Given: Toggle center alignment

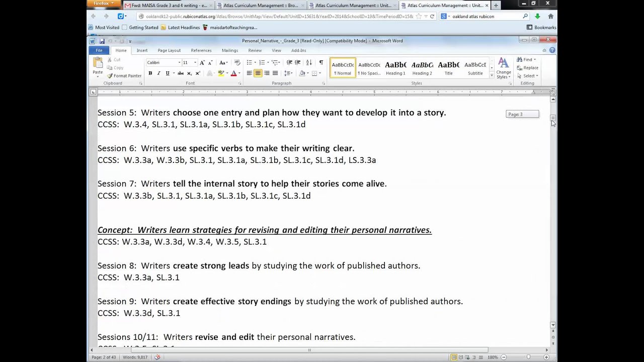Looking at the screenshot, I should point(258,73).
